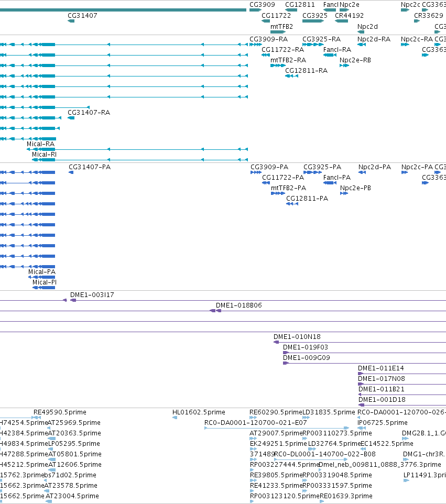Select the HL01602.5prime EST label

(x=199, y=412)
